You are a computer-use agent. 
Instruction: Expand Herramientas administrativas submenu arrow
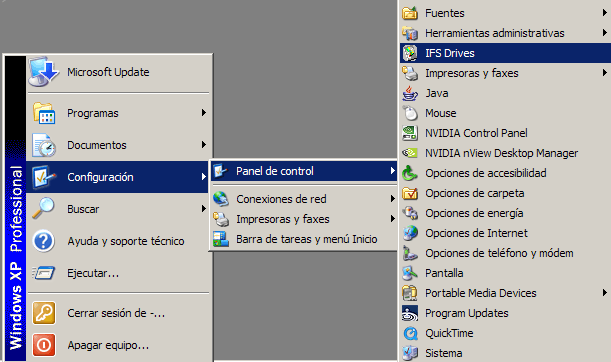(604, 33)
